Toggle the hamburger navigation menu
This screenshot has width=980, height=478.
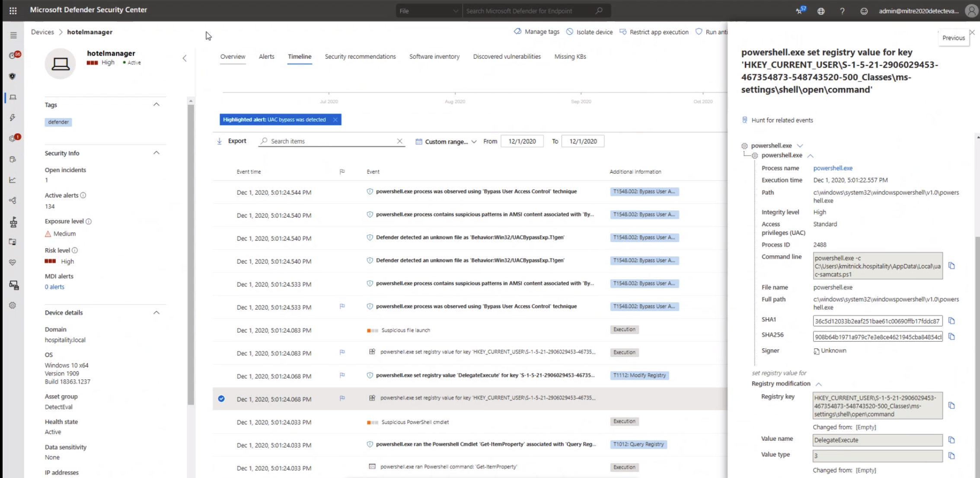(13, 35)
